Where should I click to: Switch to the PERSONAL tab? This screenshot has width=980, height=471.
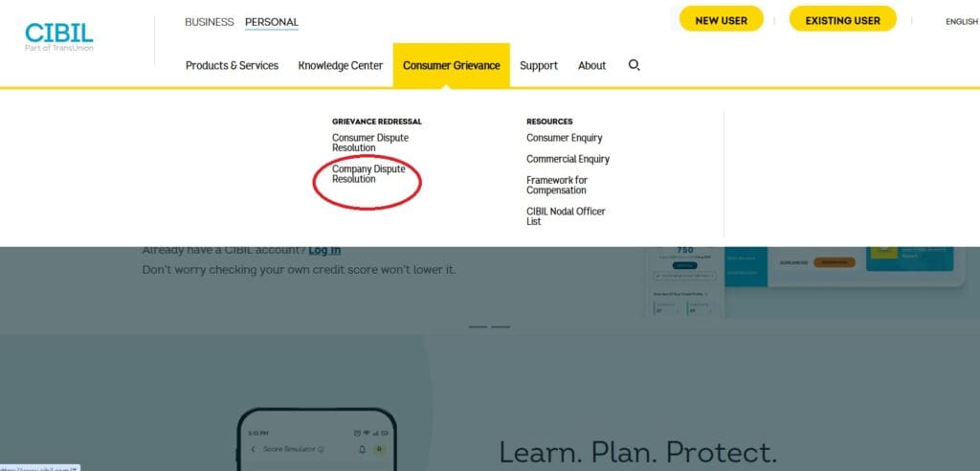(x=272, y=22)
